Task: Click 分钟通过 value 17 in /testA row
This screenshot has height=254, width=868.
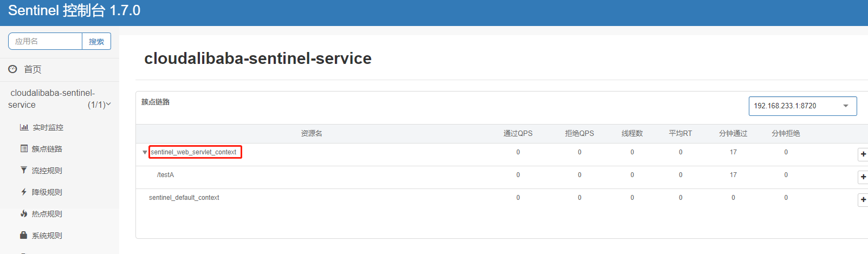Action: pyautogui.click(x=733, y=175)
